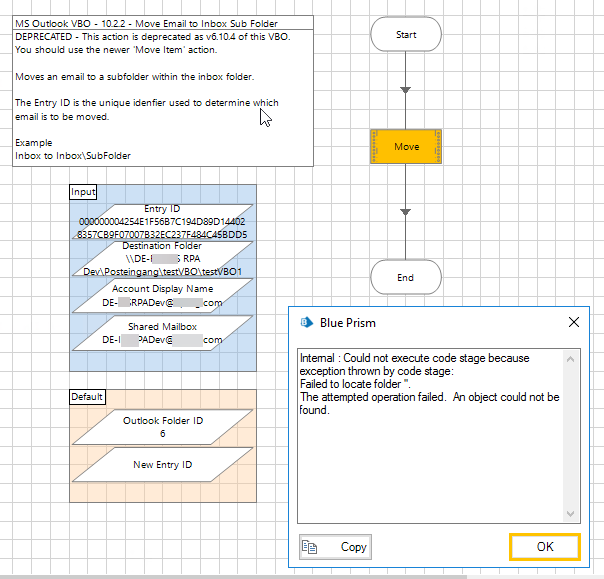This screenshot has width=604, height=579.
Task: Select the Account Display Name data item
Action: coord(162,295)
